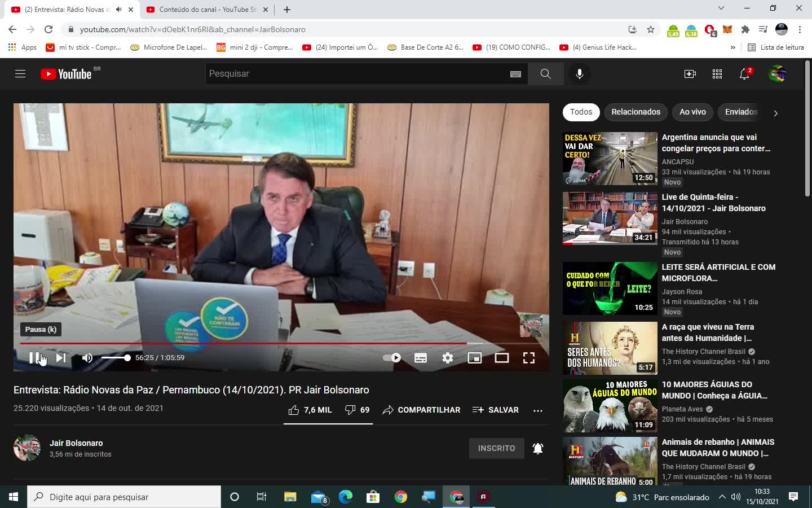Image resolution: width=812 pixels, height=508 pixels.
Task: Start voice search with microphone icon
Action: tap(580, 73)
